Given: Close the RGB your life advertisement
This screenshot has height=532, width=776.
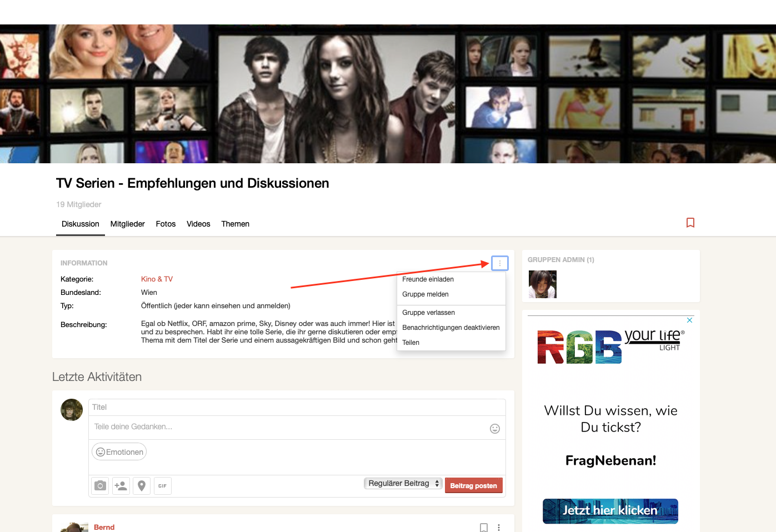Looking at the screenshot, I should pos(689,320).
